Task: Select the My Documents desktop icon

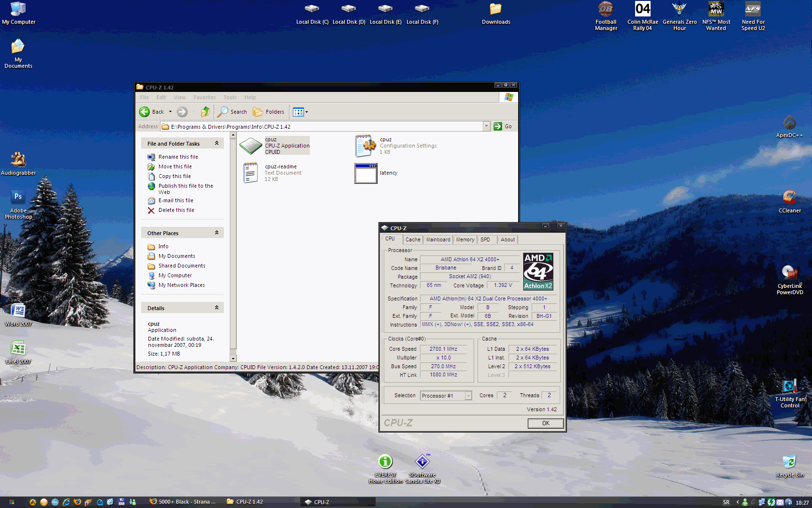Action: coord(18,54)
